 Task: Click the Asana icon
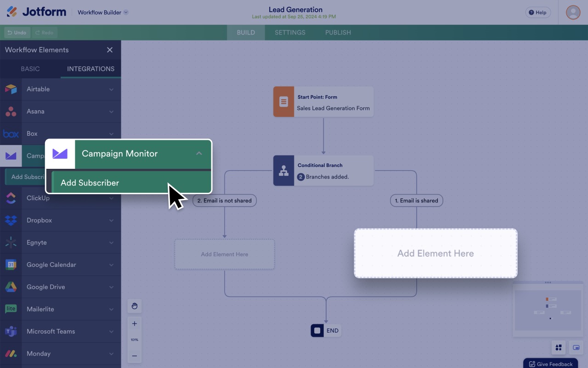[11, 111]
